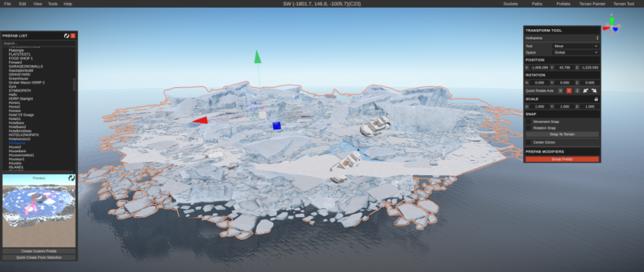Image resolution: width=644 pixels, height=272 pixels.
Task: Close the Prefab List panel
Action: click(x=73, y=35)
